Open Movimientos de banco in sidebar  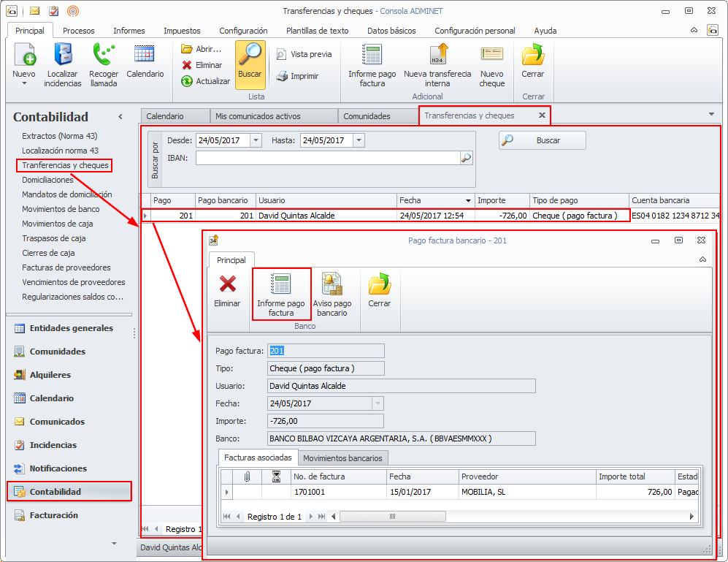61,209
